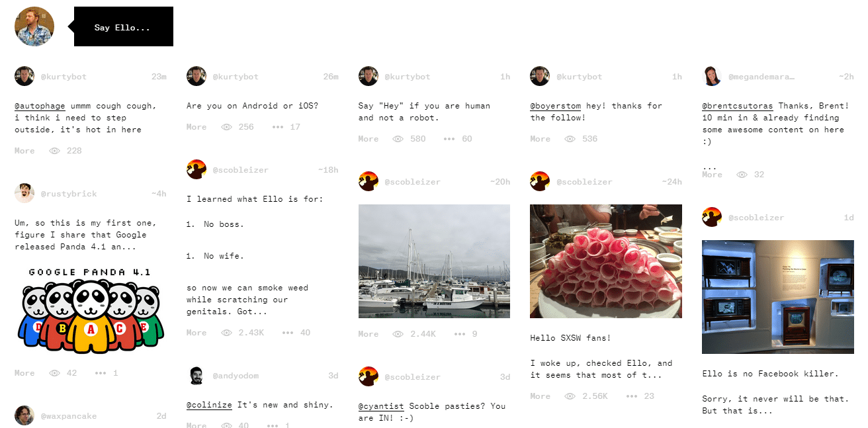Click the Say Ello... post box
This screenshot has height=428, width=868.
tap(124, 26)
